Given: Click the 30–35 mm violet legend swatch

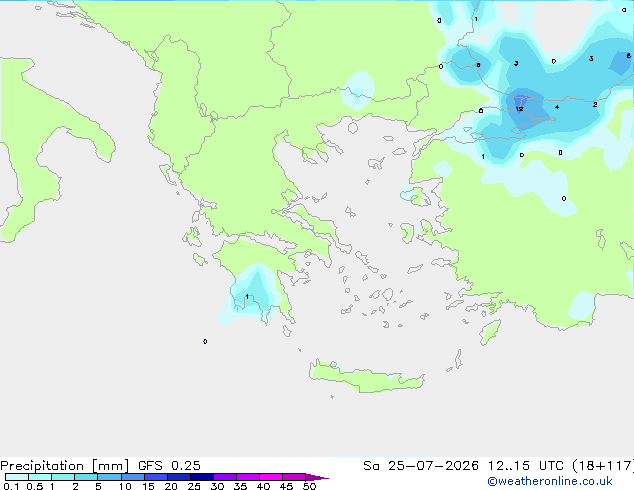Looking at the screenshot, I should point(224,477).
